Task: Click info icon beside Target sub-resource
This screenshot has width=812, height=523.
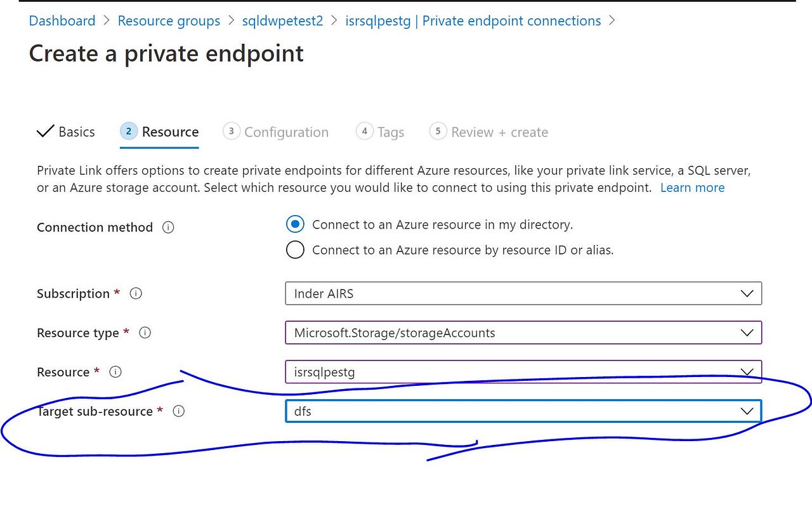Action: coord(179,411)
